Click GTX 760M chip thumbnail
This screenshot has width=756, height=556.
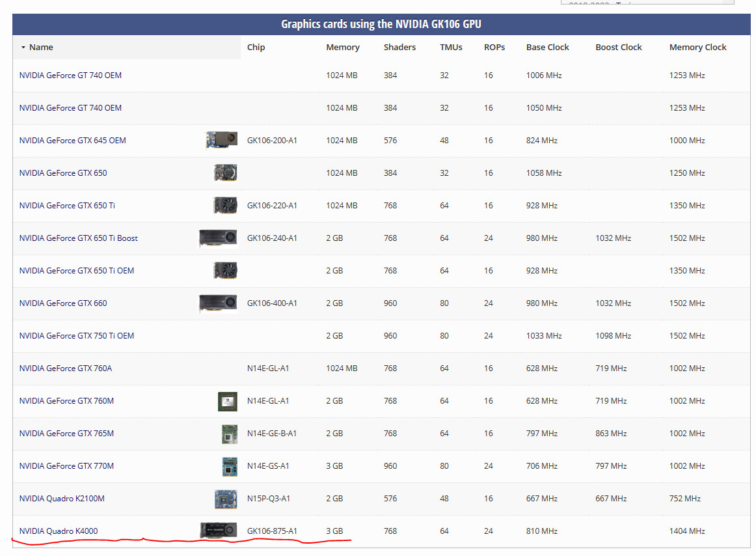[228, 402]
